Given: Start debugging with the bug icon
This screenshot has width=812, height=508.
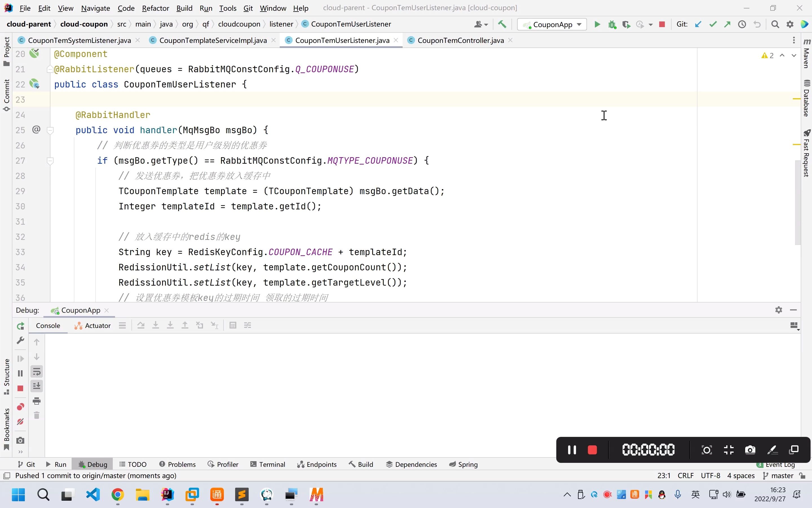Looking at the screenshot, I should (612, 24).
